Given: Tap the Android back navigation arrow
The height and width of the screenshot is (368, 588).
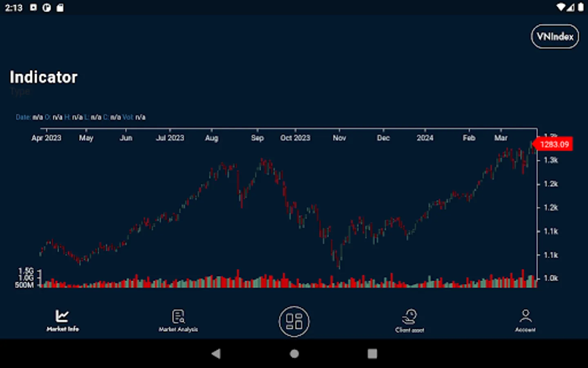Looking at the screenshot, I should [x=216, y=353].
